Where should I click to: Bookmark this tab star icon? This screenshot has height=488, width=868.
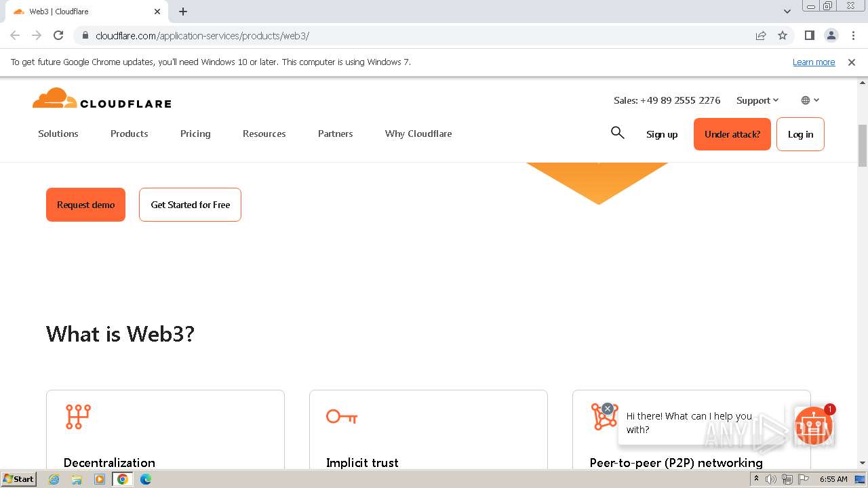click(783, 35)
